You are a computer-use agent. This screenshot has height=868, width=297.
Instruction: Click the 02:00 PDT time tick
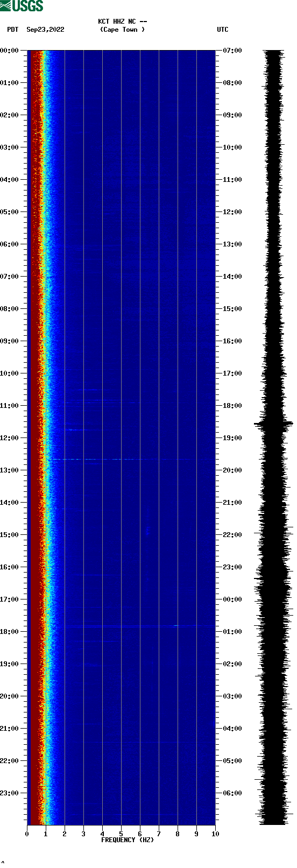[9, 115]
